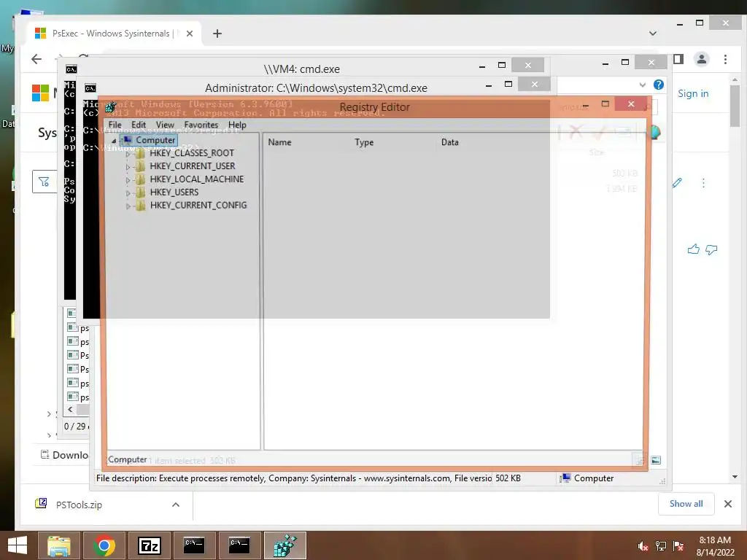The height and width of the screenshot is (560, 747).
Task: Close the PsExec Chrome tab
Action: pyautogui.click(x=189, y=34)
